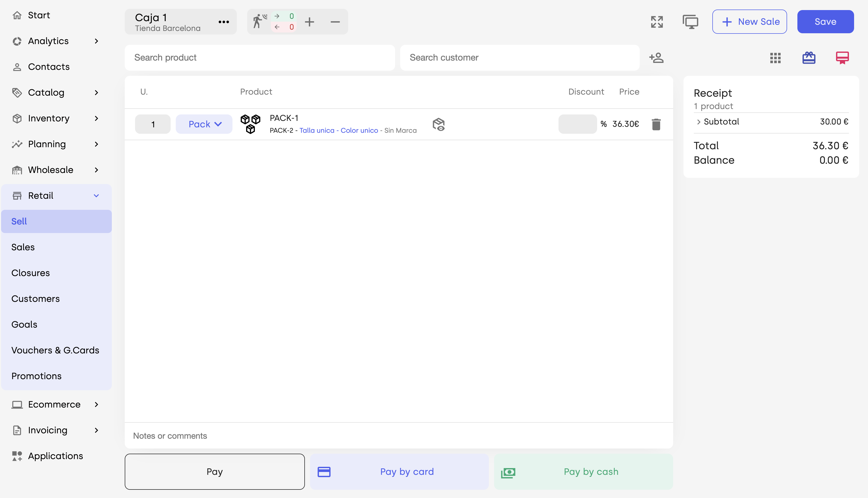
Task: Open the Sales submenu item
Action: pyautogui.click(x=56, y=247)
